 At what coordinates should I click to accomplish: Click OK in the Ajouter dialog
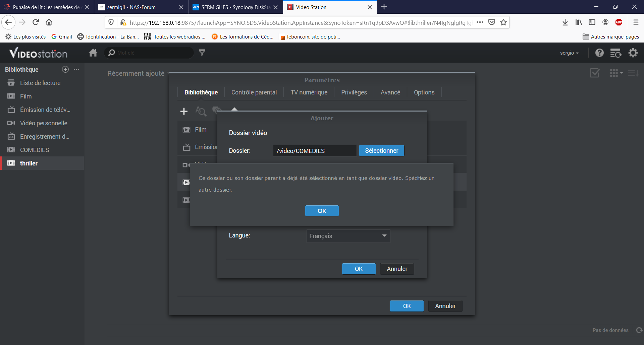[x=359, y=269]
